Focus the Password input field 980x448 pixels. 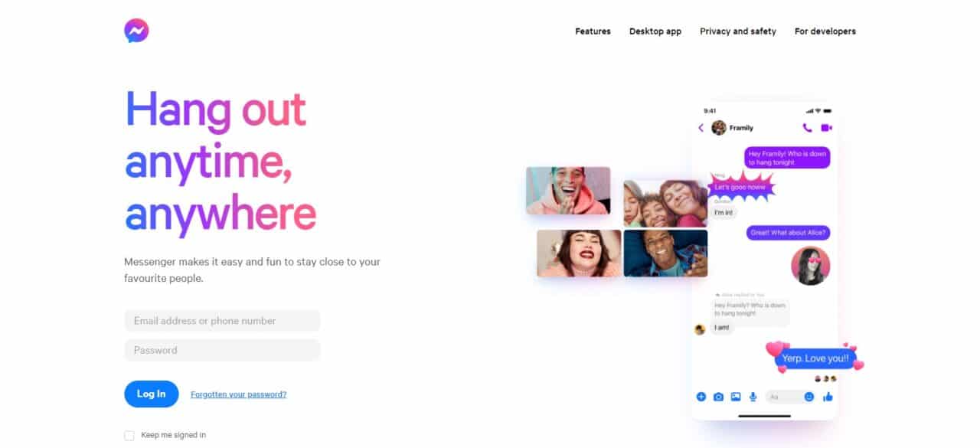point(222,350)
